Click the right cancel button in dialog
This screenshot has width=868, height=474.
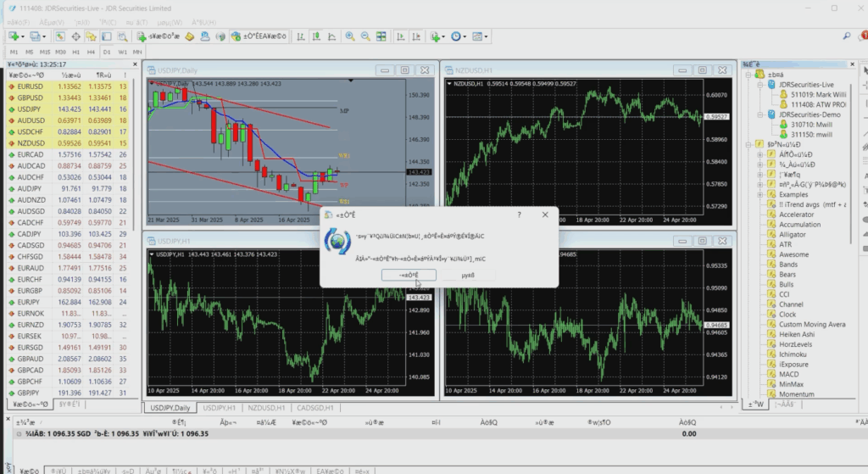click(468, 275)
